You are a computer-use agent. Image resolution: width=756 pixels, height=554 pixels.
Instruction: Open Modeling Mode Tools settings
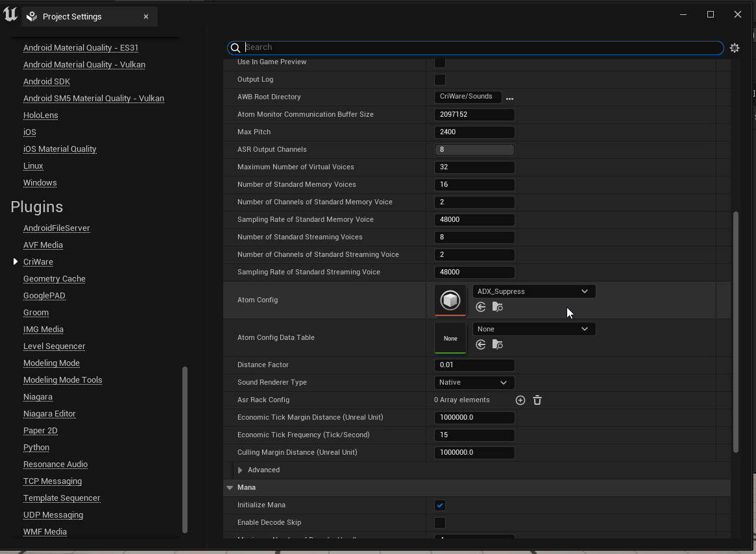click(x=63, y=380)
